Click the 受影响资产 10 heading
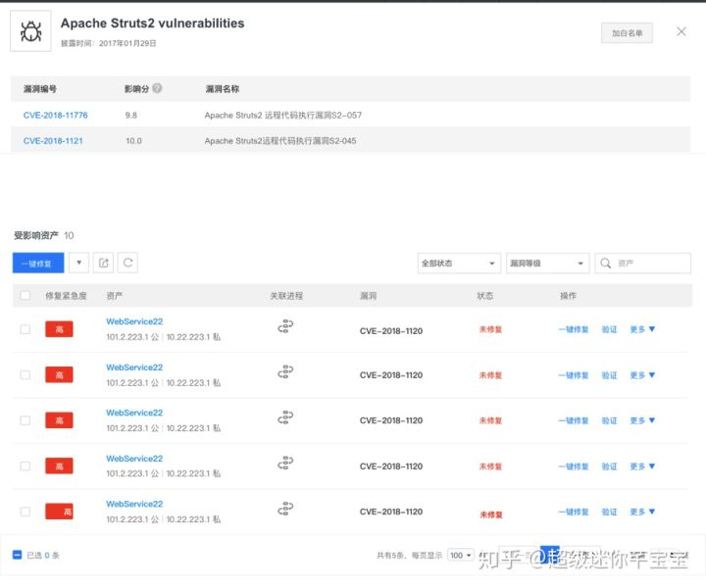 coord(44,235)
